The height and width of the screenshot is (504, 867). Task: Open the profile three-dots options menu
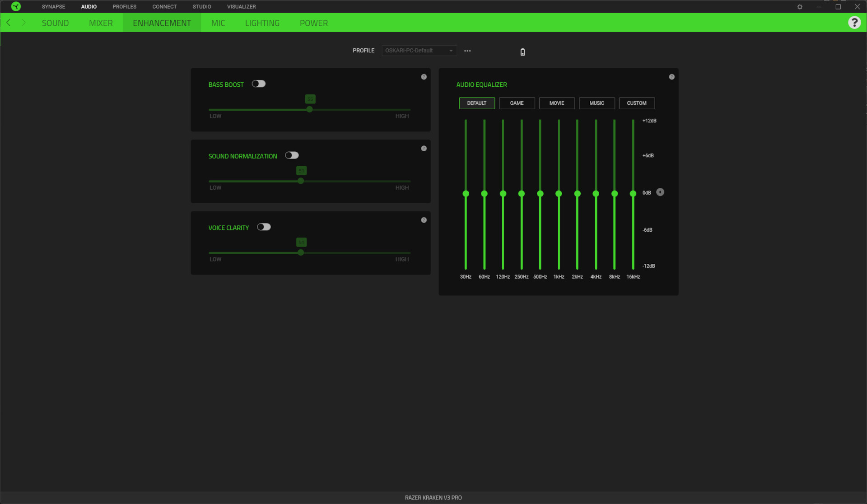(x=467, y=51)
